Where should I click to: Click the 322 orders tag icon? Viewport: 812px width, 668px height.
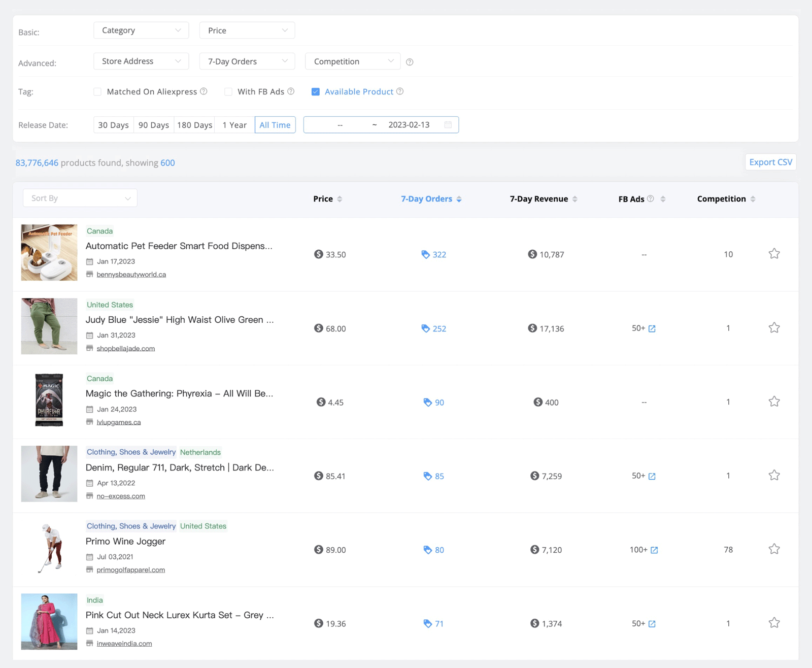pyautogui.click(x=425, y=254)
